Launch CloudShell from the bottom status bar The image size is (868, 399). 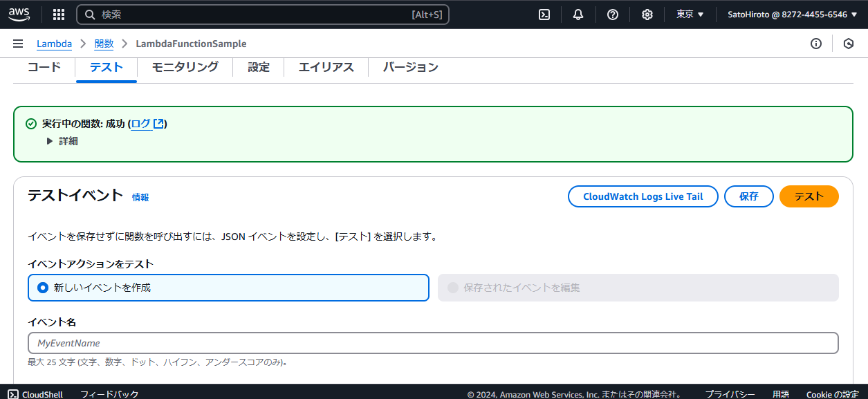click(x=35, y=393)
